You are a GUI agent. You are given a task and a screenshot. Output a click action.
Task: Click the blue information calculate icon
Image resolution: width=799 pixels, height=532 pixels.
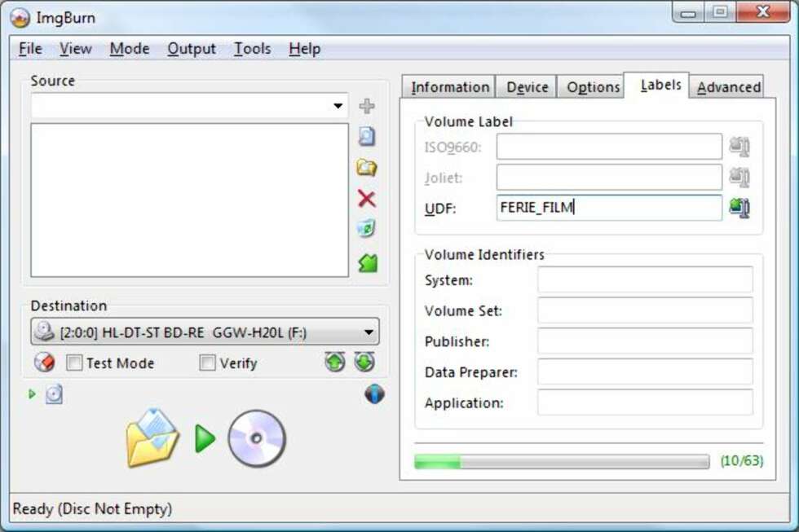[x=374, y=394]
